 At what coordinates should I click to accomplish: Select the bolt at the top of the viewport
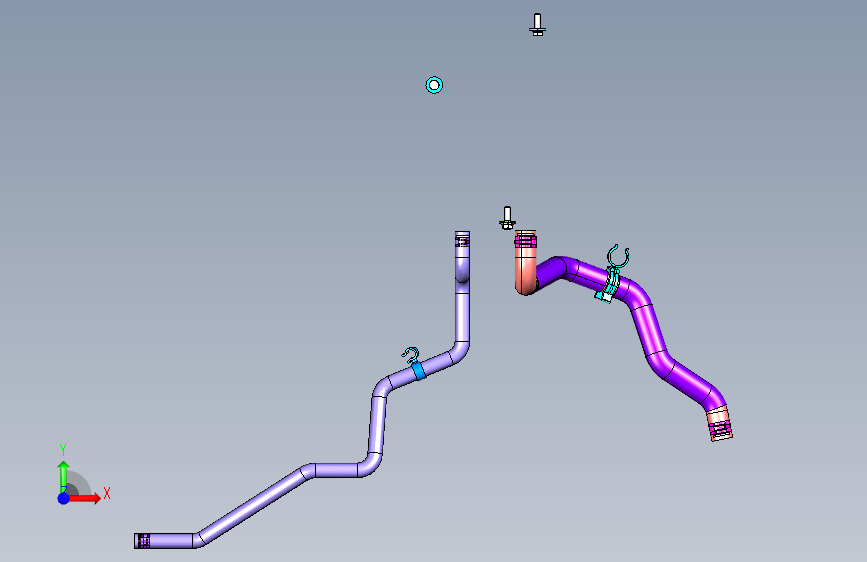[537, 25]
